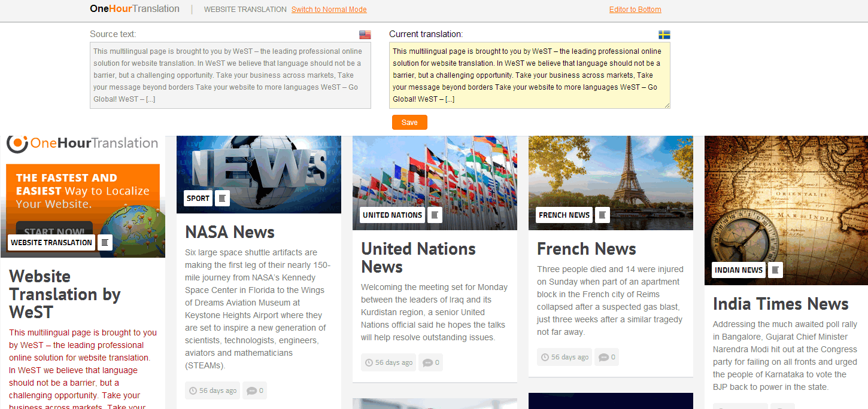Focus the Current translation text area

530,75
